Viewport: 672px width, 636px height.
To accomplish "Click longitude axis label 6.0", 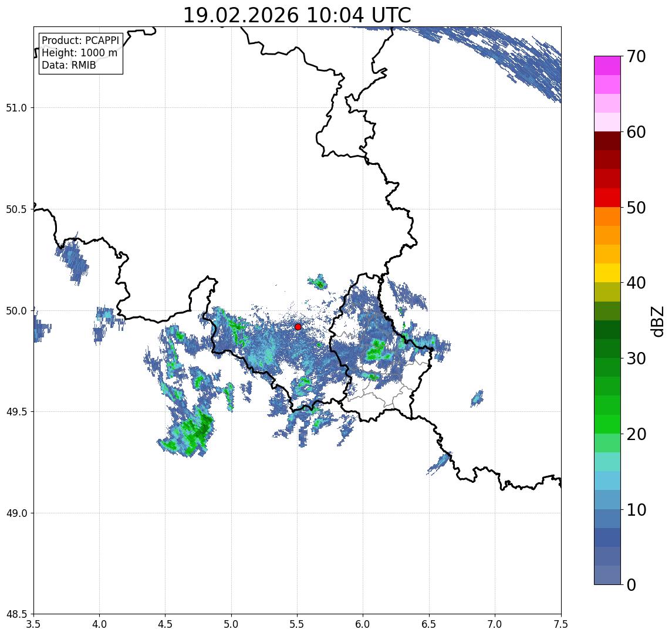I will pos(363,624).
